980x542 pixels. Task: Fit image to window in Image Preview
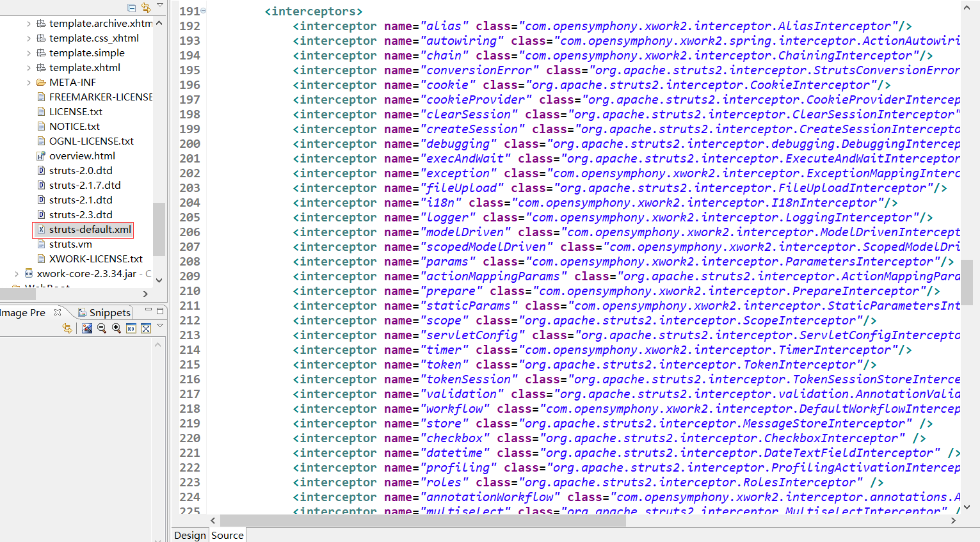point(146,328)
